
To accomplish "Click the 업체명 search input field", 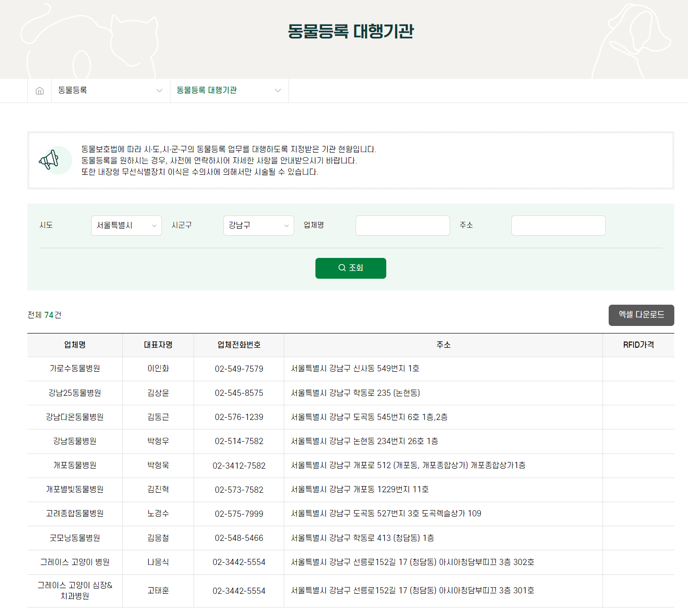I will 402,225.
